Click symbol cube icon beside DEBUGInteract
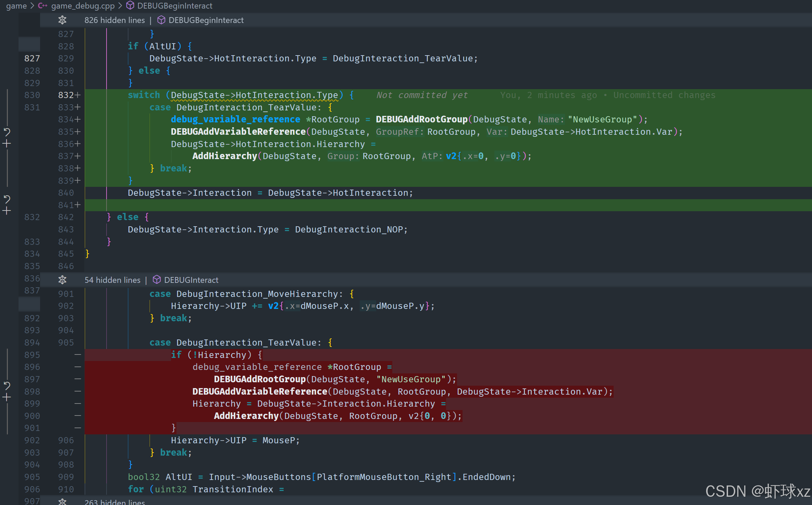The image size is (812, 505). [157, 280]
